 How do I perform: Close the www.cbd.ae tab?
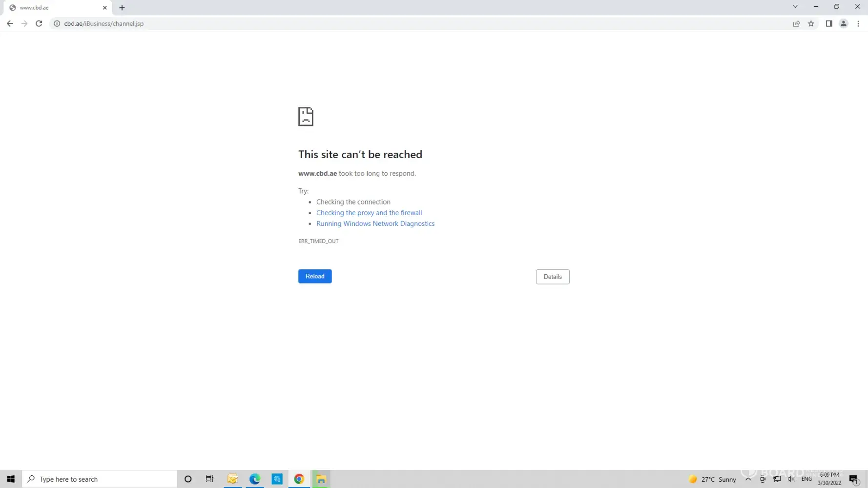104,8
